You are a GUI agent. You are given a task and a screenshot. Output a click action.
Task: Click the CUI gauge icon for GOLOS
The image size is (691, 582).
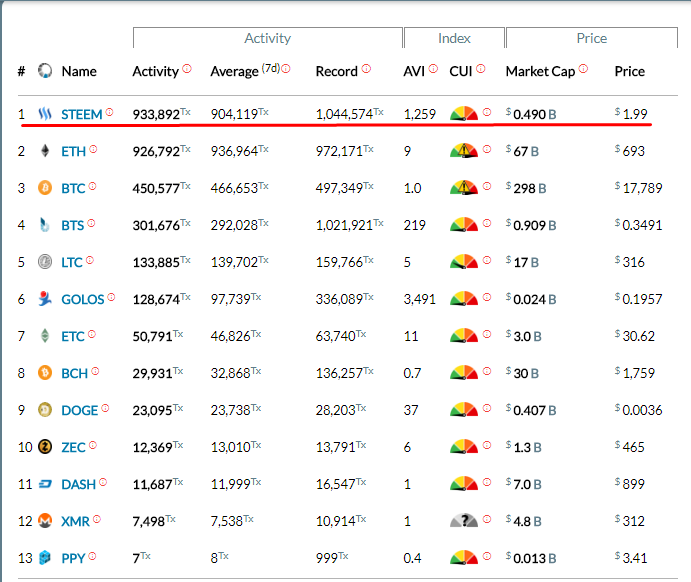pos(464,298)
